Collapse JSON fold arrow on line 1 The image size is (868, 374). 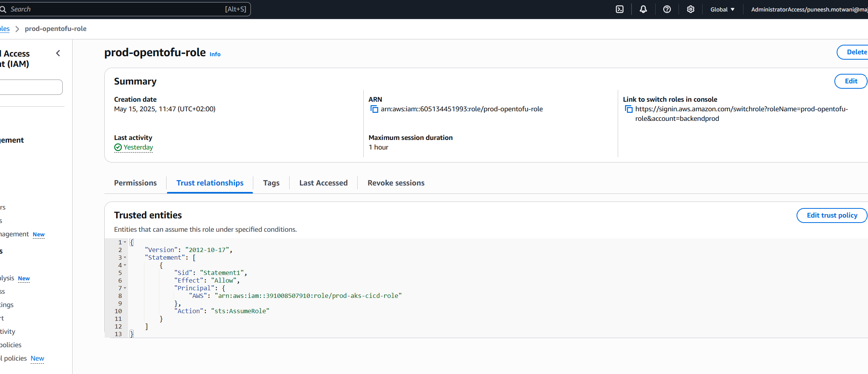click(x=125, y=242)
